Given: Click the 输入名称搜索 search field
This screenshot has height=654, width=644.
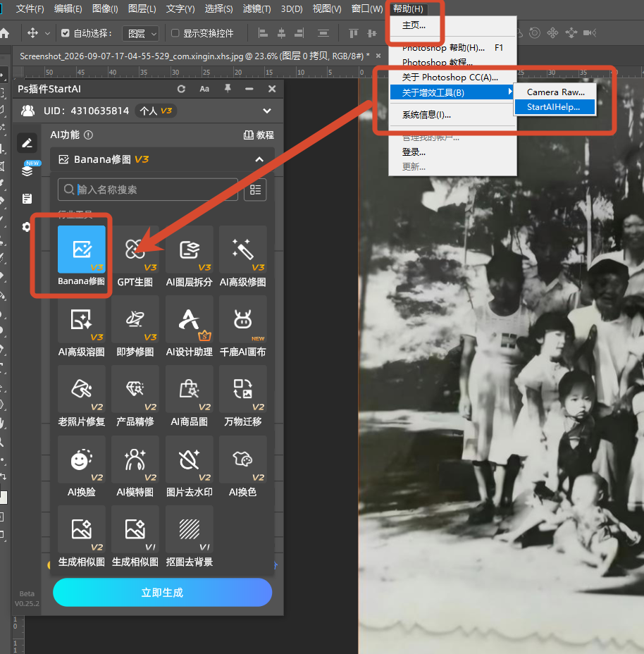Looking at the screenshot, I should pos(148,190).
